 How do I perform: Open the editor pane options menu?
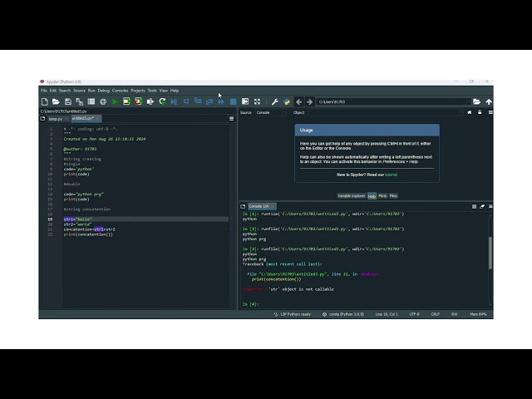coord(231,118)
